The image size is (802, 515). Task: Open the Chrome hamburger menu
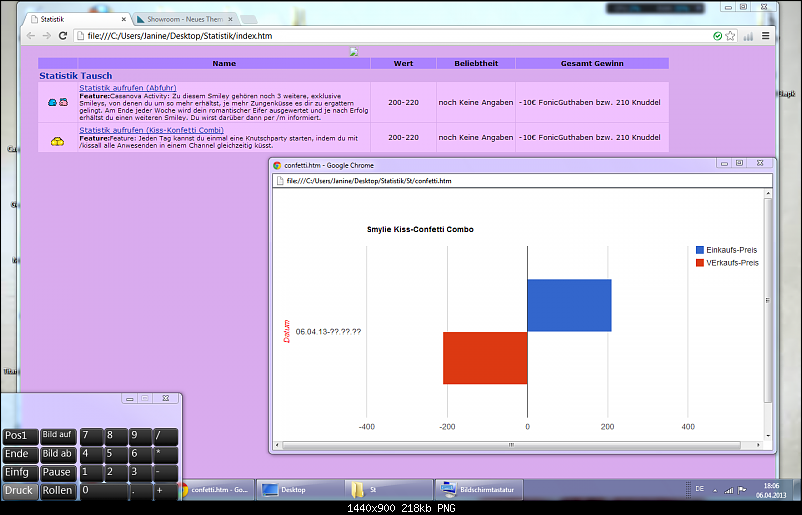(766, 36)
